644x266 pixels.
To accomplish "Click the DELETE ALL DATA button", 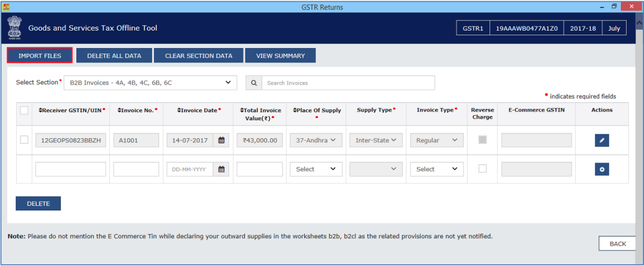I will pyautogui.click(x=114, y=56).
